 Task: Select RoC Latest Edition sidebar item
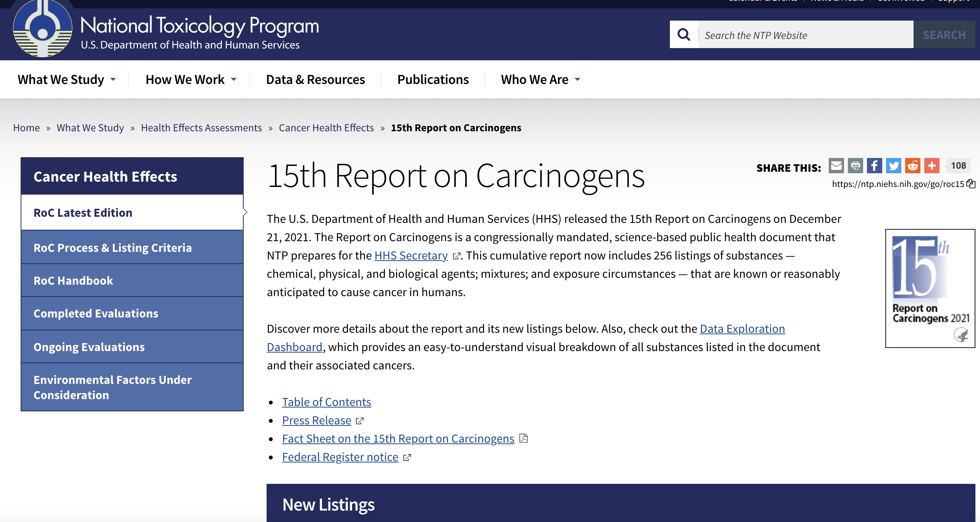click(x=132, y=213)
